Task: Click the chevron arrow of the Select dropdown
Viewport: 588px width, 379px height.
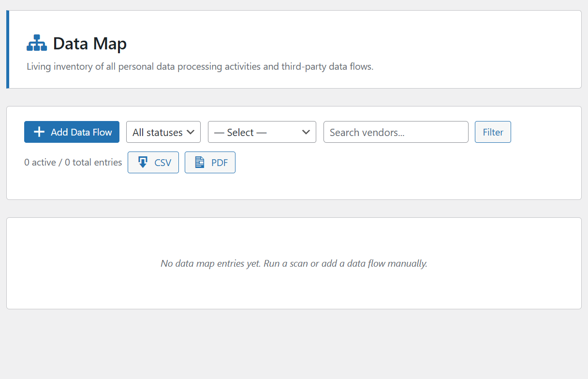Action: click(306, 132)
